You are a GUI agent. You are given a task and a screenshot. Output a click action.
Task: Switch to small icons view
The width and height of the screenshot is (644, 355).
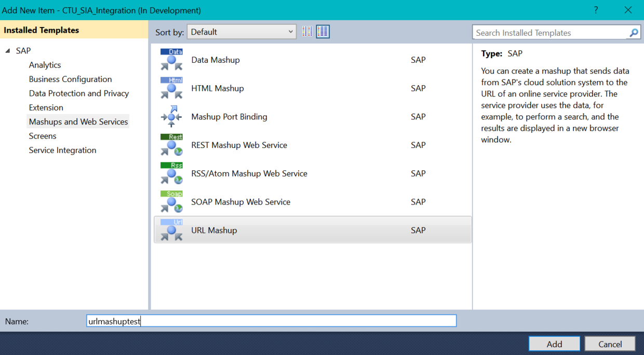[x=307, y=32]
